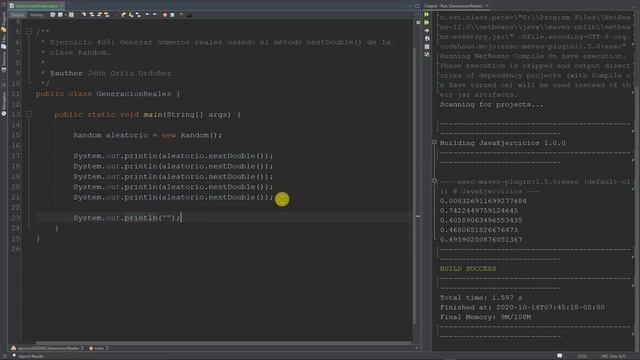This screenshot has width=640, height=360.
Task: Open Output settings with the wrench icon
Action: (x=427, y=54)
